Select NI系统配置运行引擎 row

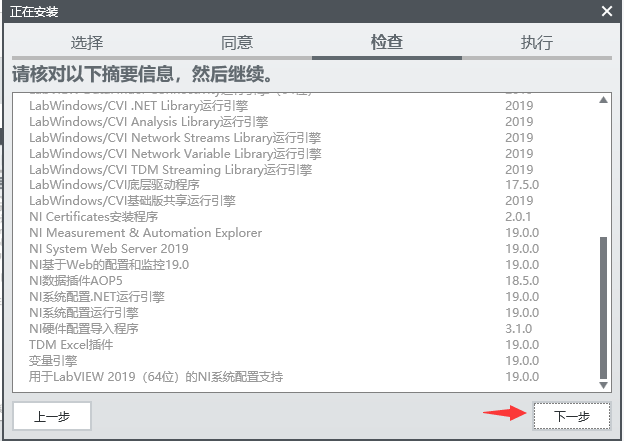pos(284,313)
